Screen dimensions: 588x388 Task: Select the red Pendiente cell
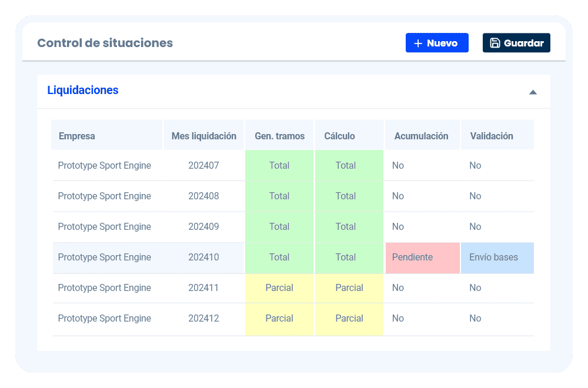[x=422, y=257]
